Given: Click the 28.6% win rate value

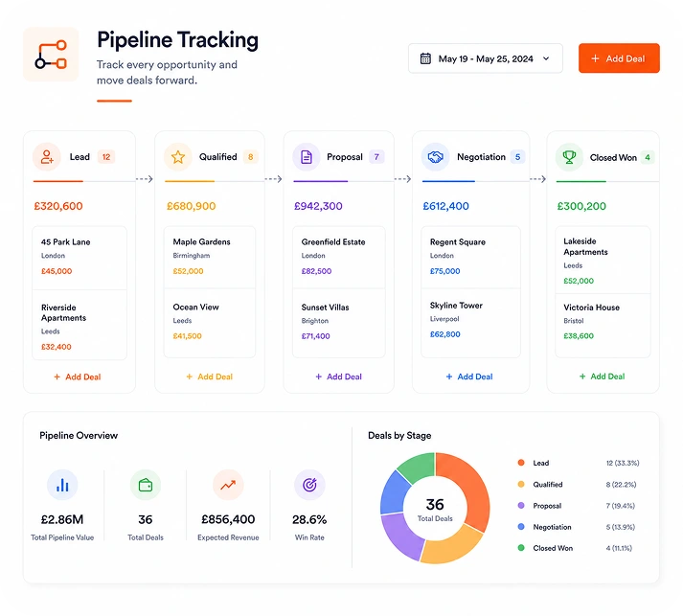Looking at the screenshot, I should click(309, 519).
